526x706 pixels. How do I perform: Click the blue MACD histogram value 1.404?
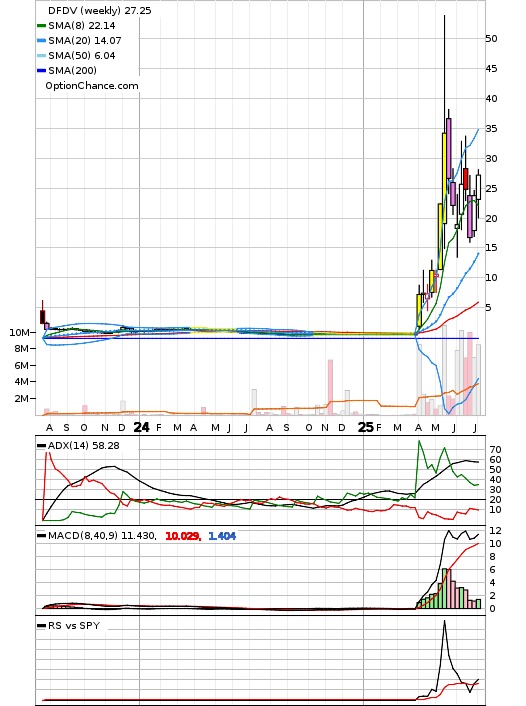pyautogui.click(x=222, y=536)
